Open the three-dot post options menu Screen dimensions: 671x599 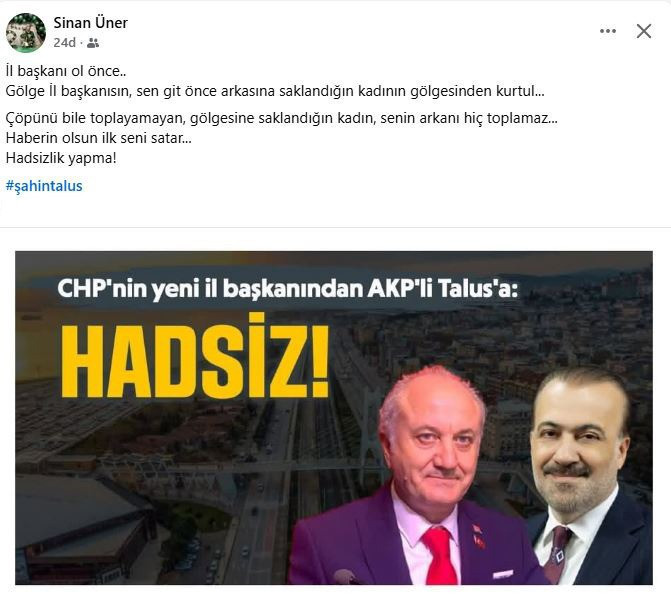pos(608,31)
